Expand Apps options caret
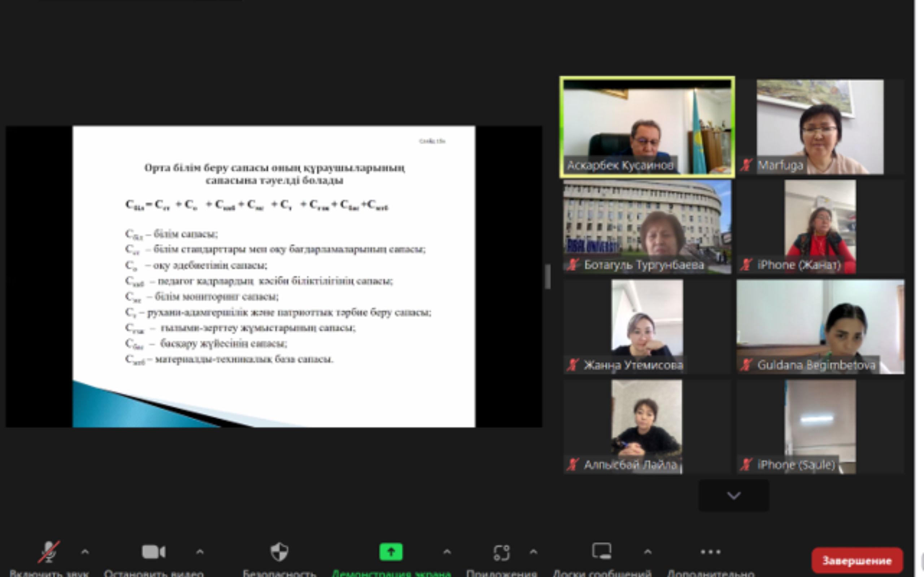This screenshot has height=577, width=924. point(533,552)
